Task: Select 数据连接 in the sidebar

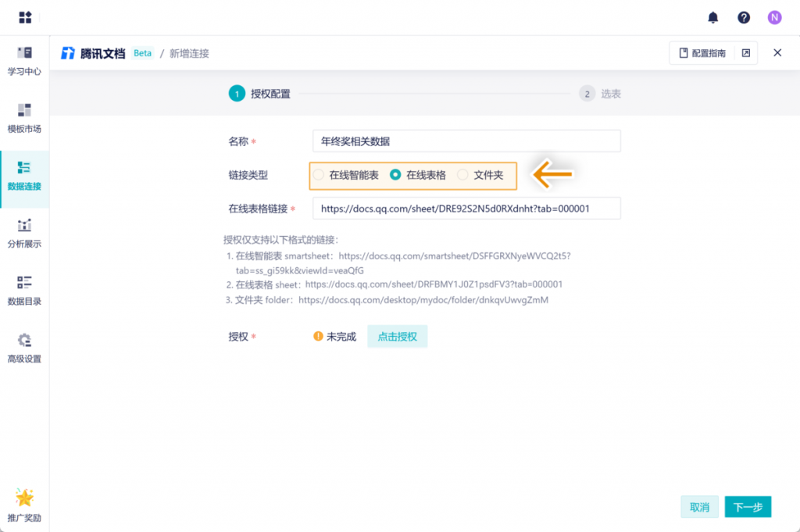Action: point(24,176)
